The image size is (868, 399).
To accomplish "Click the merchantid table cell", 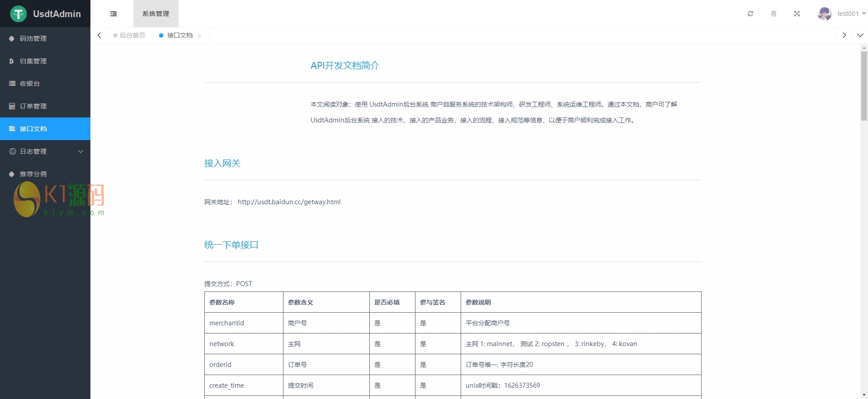I will 244,323.
